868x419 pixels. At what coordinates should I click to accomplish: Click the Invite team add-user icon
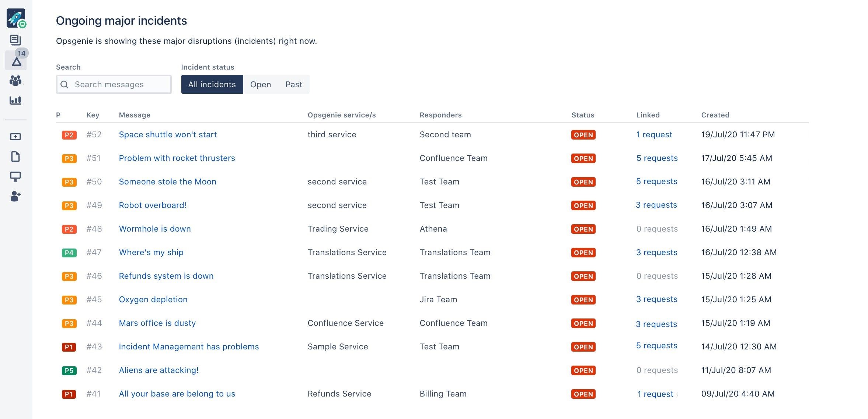(15, 196)
